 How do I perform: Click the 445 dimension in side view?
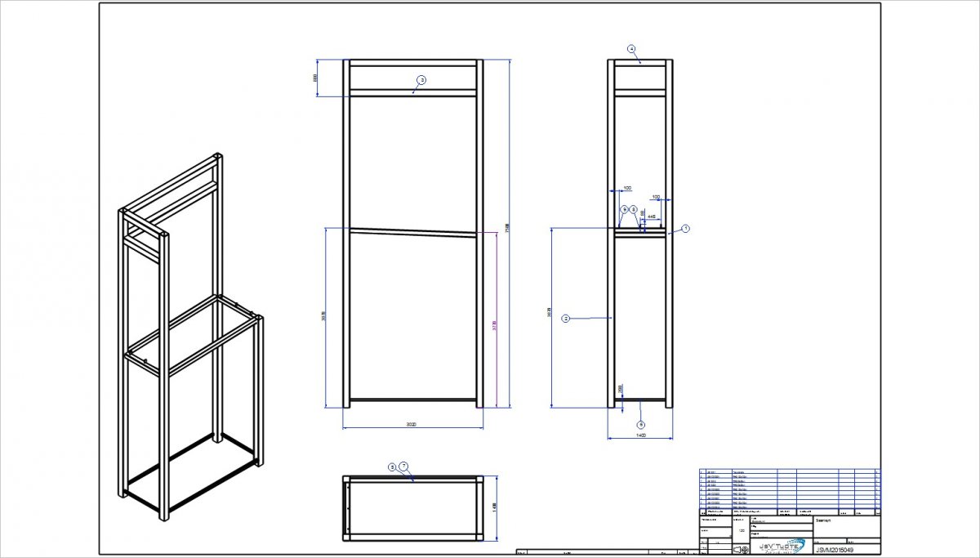click(x=652, y=217)
